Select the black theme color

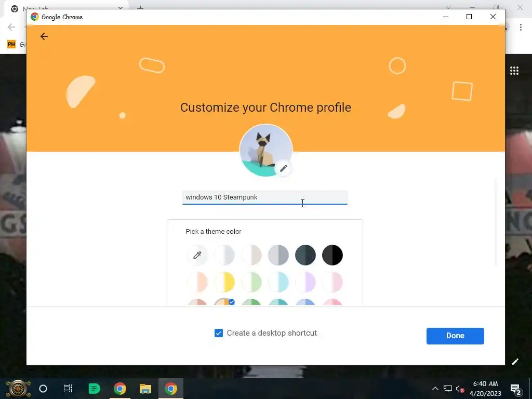[x=332, y=255]
